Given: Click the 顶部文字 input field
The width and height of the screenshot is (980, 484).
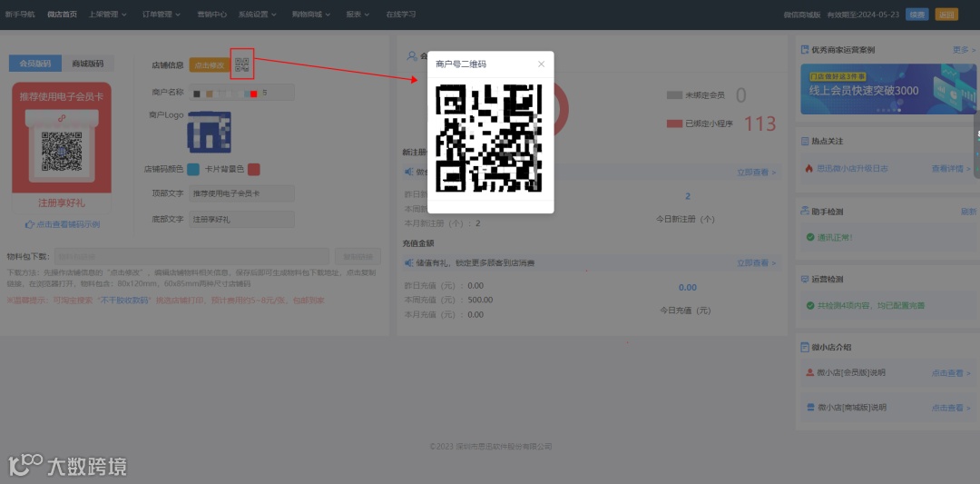Looking at the screenshot, I should point(242,193).
